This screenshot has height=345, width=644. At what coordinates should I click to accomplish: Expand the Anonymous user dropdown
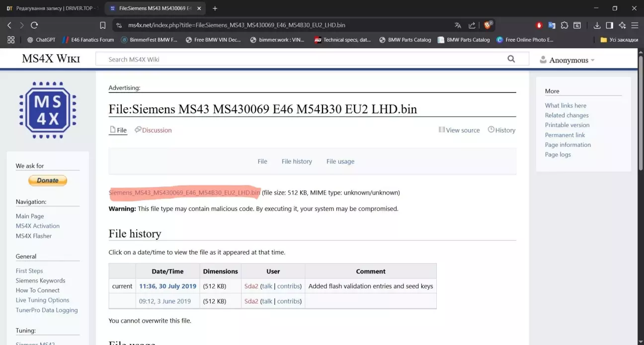coord(567,60)
